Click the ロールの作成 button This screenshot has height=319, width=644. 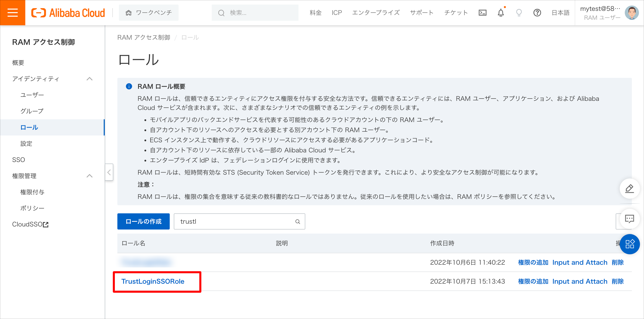click(143, 221)
